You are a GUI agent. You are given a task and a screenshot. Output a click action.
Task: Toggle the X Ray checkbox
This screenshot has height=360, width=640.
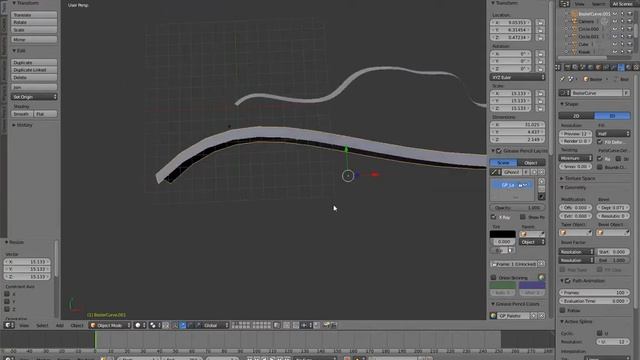[x=493, y=217]
